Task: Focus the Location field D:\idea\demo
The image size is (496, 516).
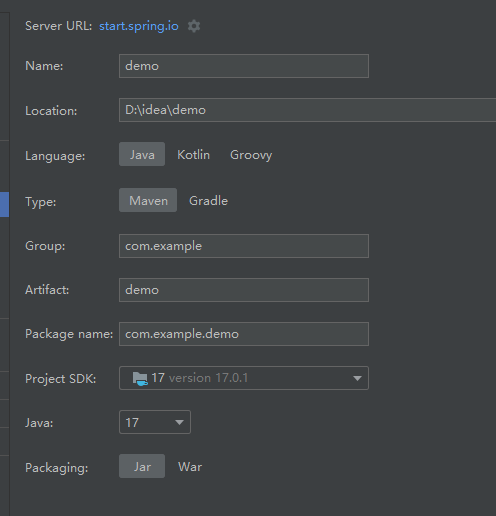Action: [x=307, y=110]
